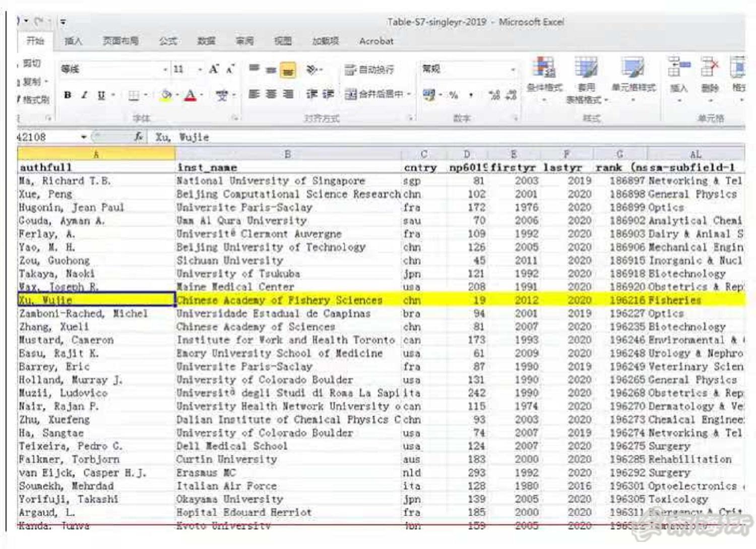Toggle underline formatting button

tap(101, 95)
